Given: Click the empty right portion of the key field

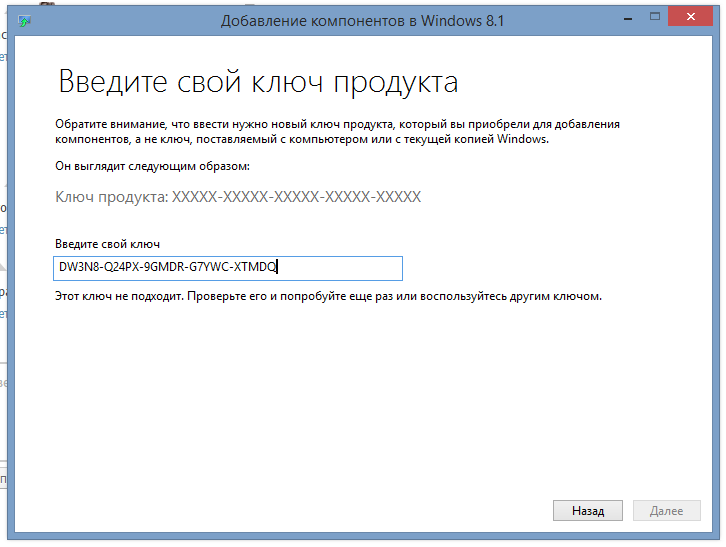Looking at the screenshot, I should pyautogui.click(x=345, y=268).
